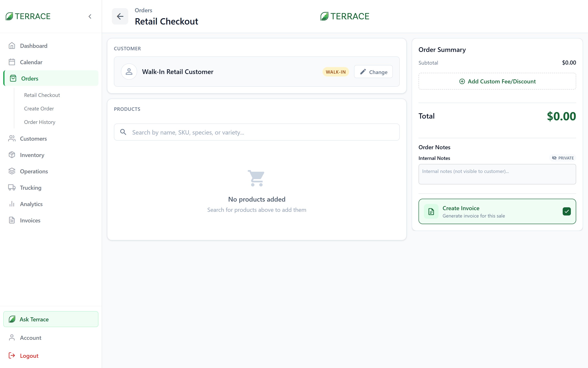Click the Calendar icon in sidebar

tap(12, 62)
